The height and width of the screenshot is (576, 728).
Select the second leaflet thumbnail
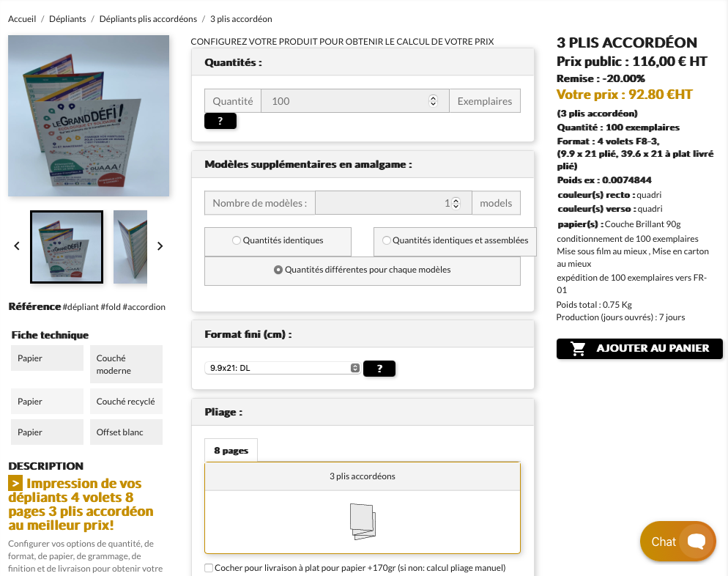click(x=130, y=247)
